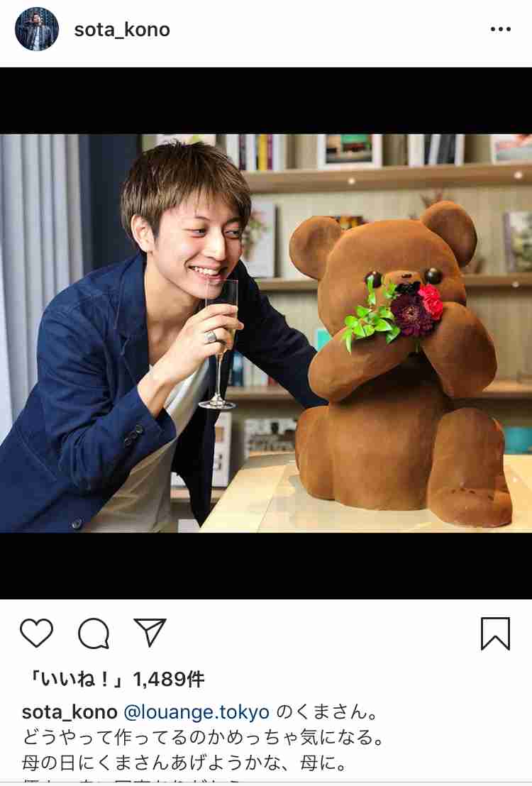Image resolution: width=532 pixels, height=786 pixels.
Task: View the 1,489 likes list
Action: point(116,680)
